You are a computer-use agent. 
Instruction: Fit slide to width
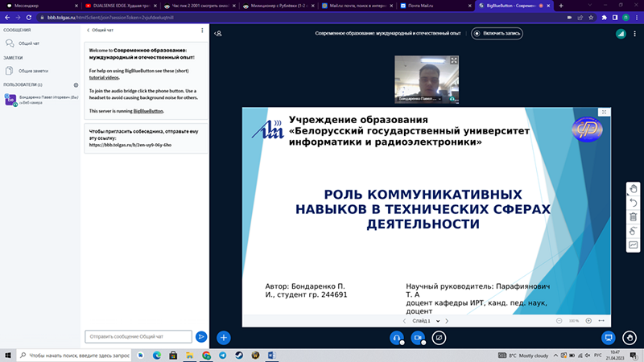(601, 321)
